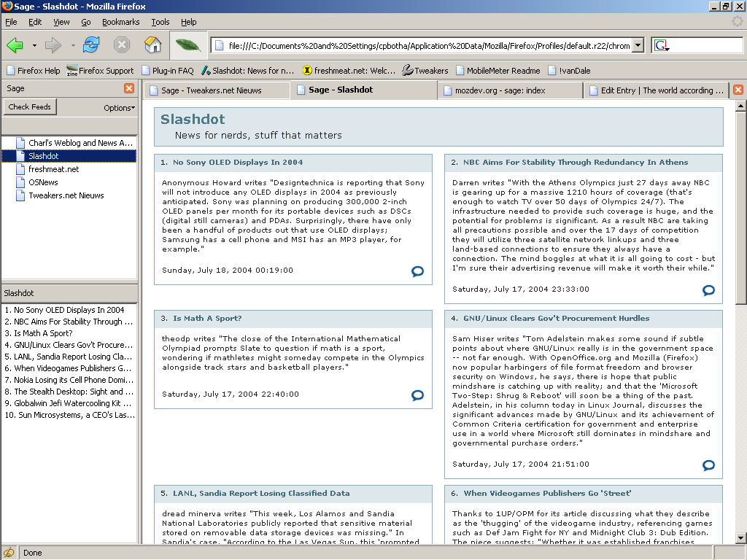The height and width of the screenshot is (560, 747).
Task: Focus the Google search input box
Action: [x=706, y=46]
